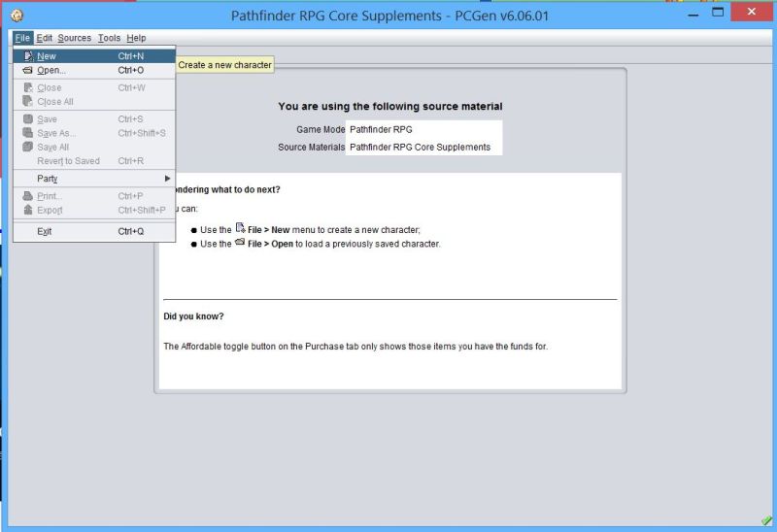Close the PCGen window
Screen dimensions: 777x532
752,12
